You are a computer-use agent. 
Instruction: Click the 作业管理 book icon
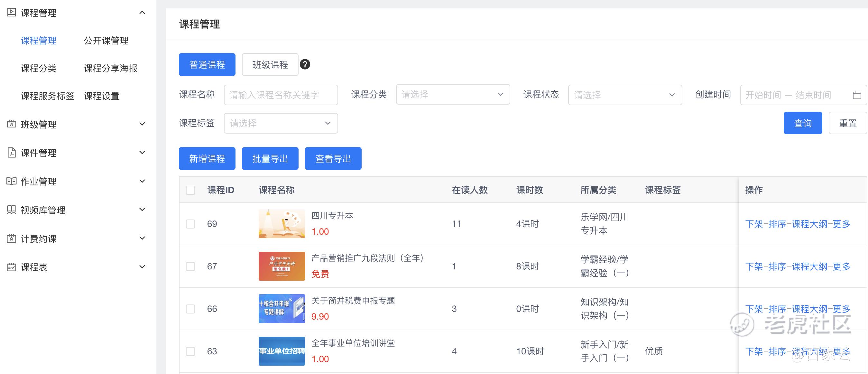[x=12, y=181]
